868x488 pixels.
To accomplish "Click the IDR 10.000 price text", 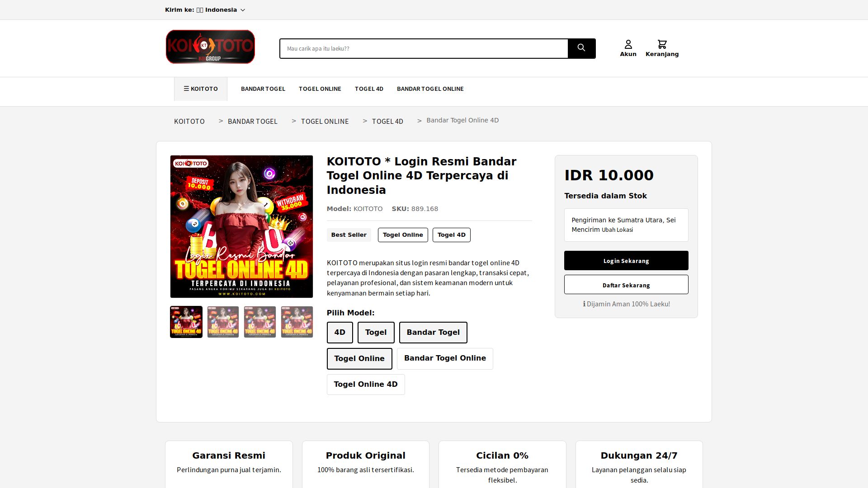I will pos(609,175).
